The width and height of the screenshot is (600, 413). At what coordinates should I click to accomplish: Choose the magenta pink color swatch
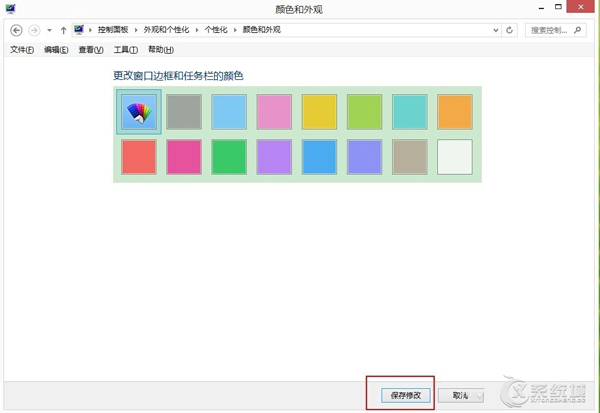(184, 157)
